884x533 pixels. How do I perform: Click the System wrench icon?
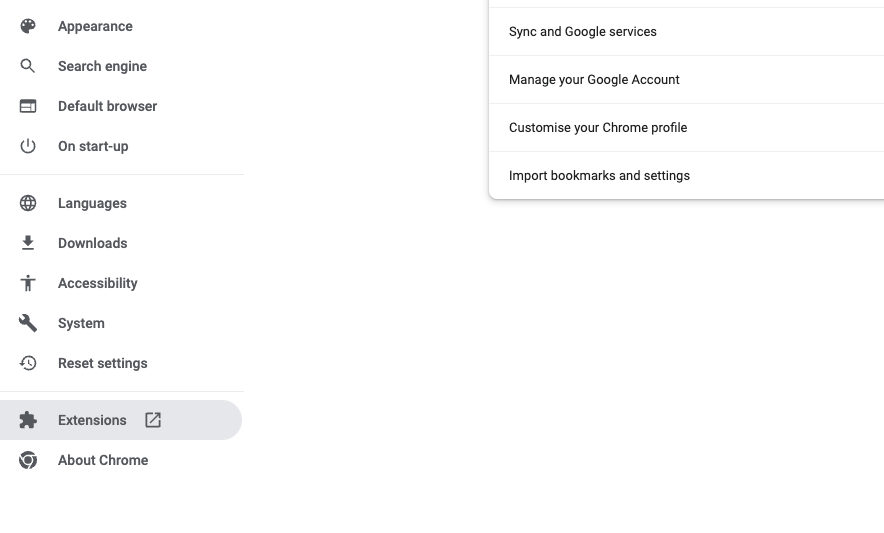coord(28,323)
